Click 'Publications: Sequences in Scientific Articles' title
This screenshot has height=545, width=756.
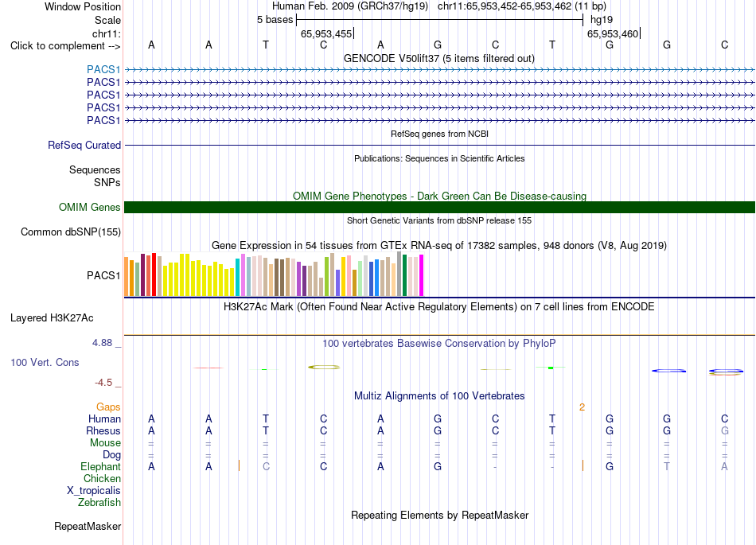(x=439, y=158)
